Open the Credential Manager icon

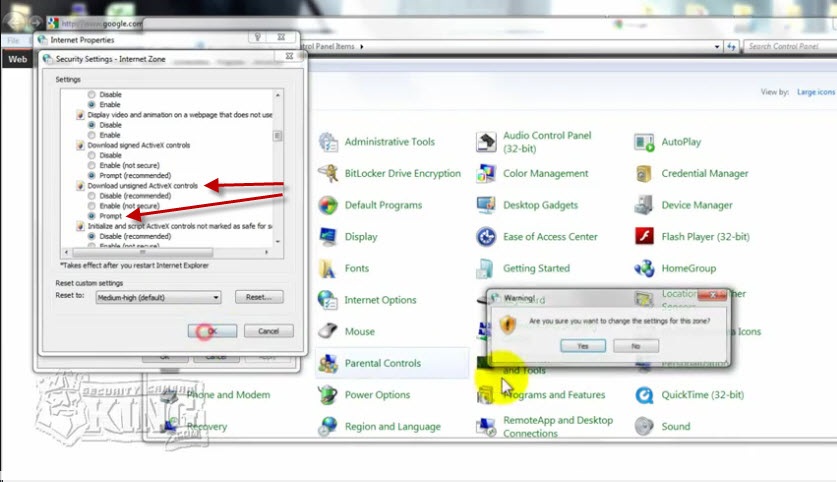tap(644, 173)
